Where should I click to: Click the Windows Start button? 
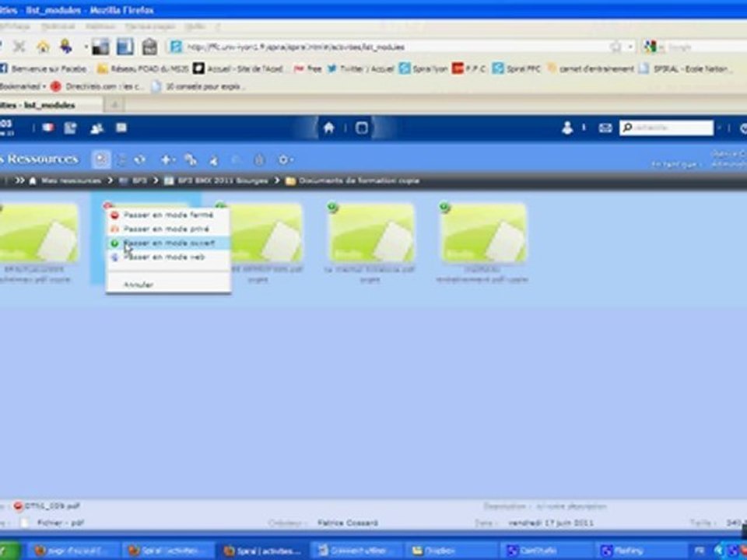[x=9, y=551]
